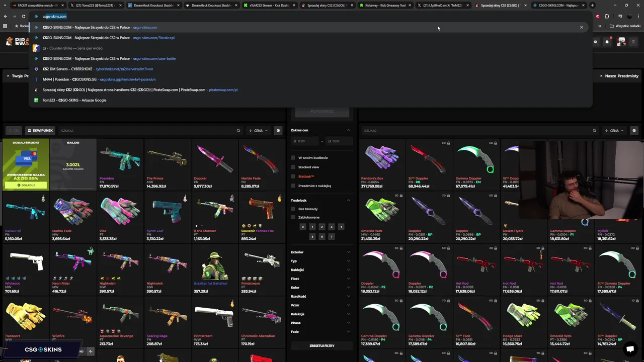The height and width of the screenshot is (362, 644).
Task: Select tradelock day 3 button
Action: tap(331, 227)
